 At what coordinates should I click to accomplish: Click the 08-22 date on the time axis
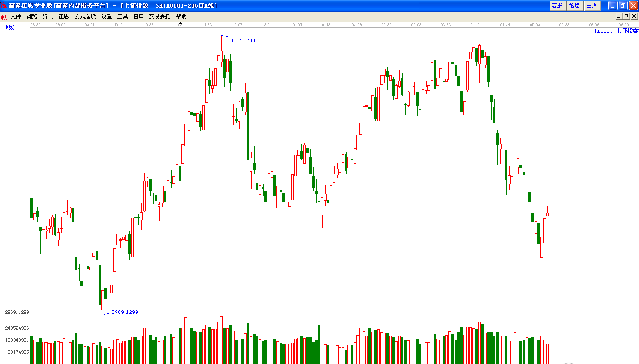(36, 25)
